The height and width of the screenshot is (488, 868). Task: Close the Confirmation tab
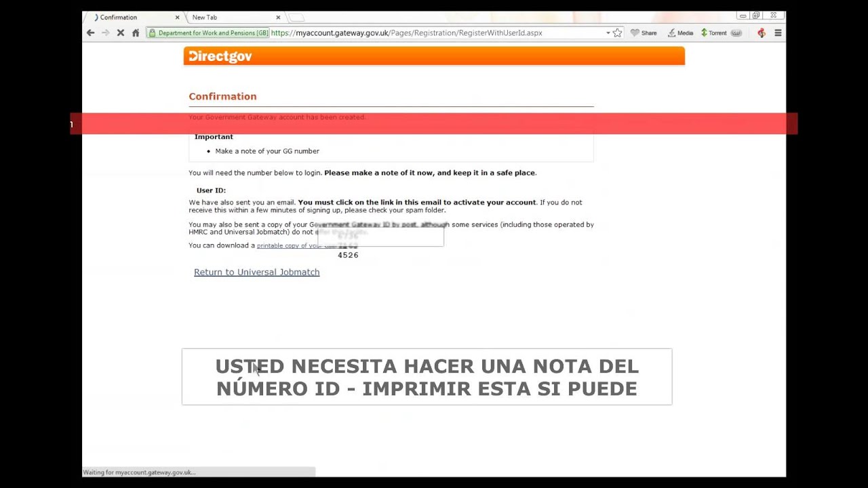coord(178,18)
